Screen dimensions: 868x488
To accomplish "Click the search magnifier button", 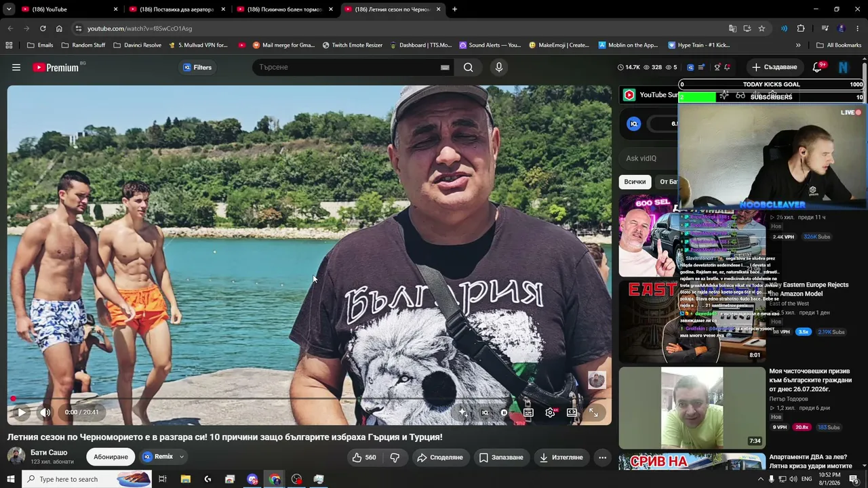I will point(469,67).
